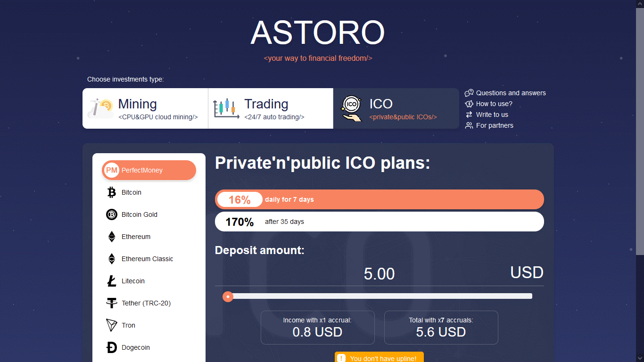This screenshot has width=644, height=362.
Task: Choose Tron as payment method
Action: point(149,325)
